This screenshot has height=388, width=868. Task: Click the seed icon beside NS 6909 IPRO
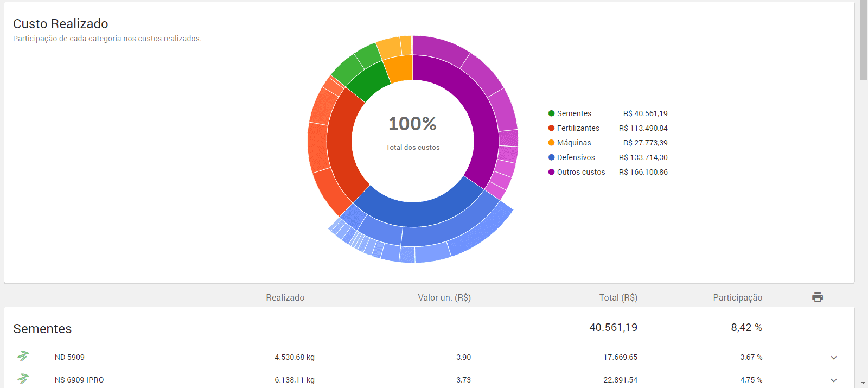23,379
